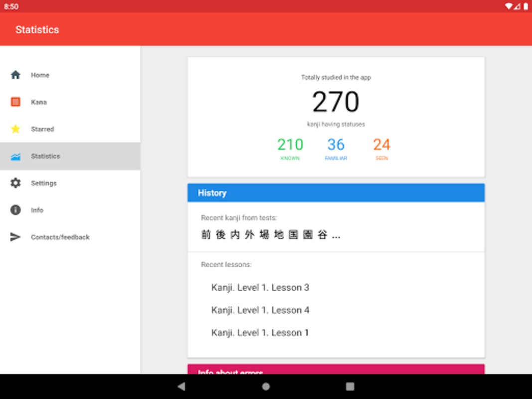Open the Kana orange square icon
The image size is (532, 399).
click(15, 102)
